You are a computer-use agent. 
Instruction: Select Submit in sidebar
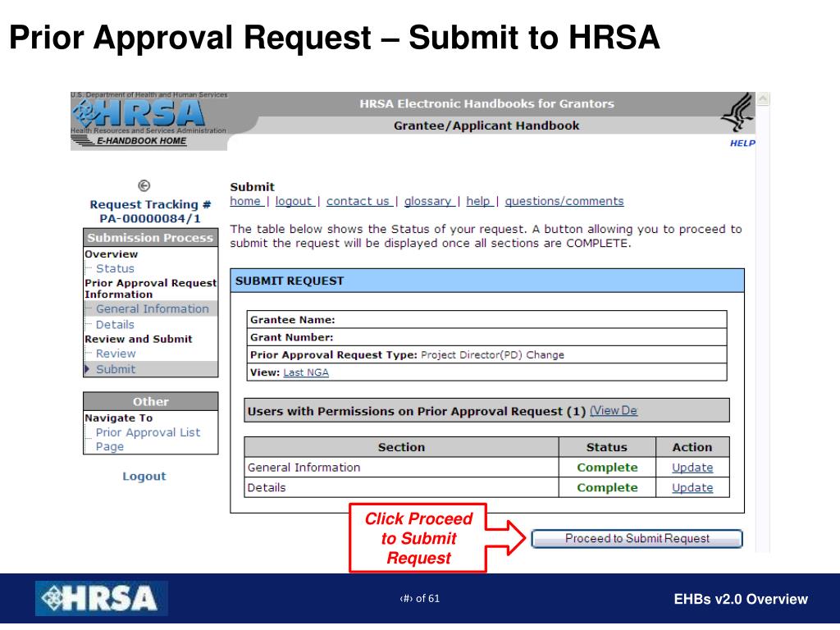(116, 369)
